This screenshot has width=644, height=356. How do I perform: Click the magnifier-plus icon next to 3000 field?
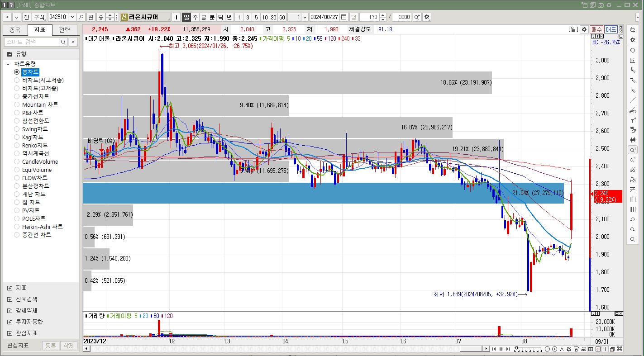[x=417, y=17]
